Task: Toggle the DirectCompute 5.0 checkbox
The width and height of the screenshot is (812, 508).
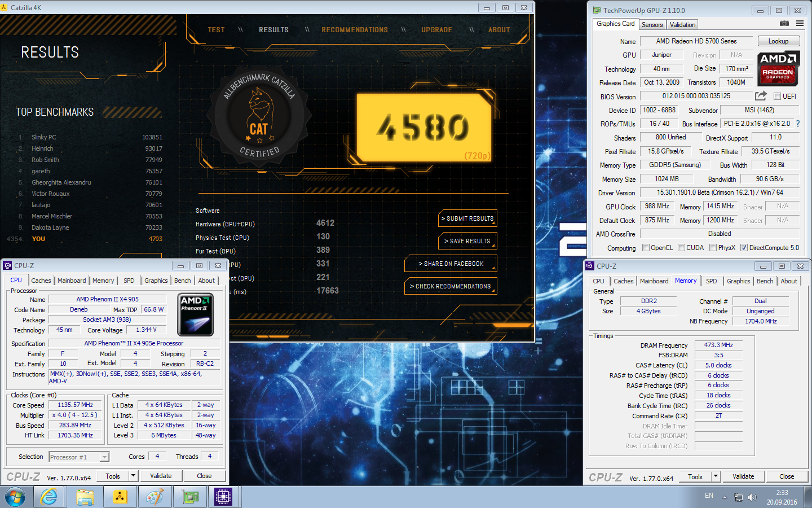Action: 744,248
